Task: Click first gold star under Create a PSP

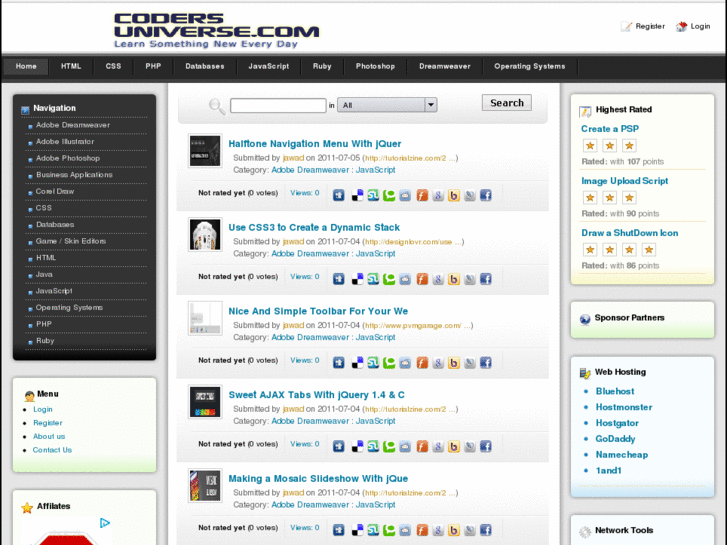Action: point(590,146)
